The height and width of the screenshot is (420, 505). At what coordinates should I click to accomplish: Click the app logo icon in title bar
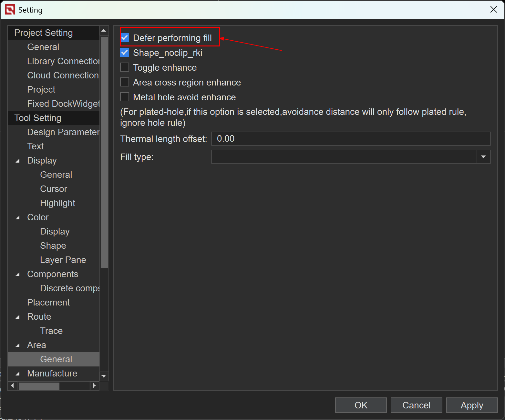10,10
